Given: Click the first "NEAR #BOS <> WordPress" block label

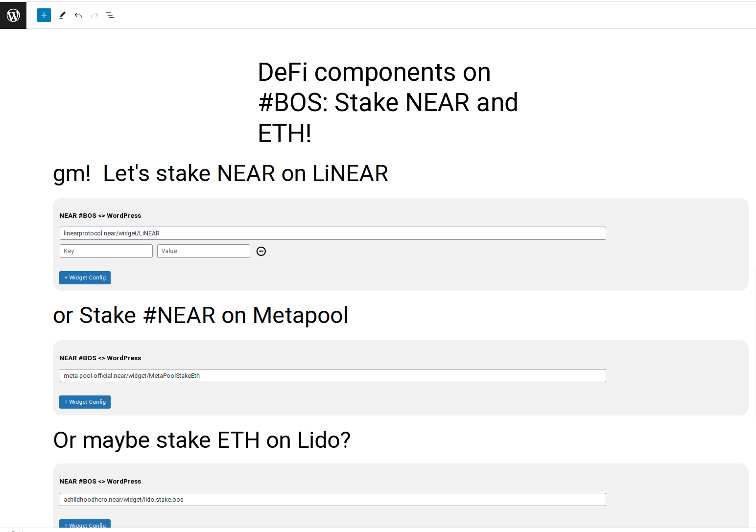Looking at the screenshot, I should [x=100, y=216].
